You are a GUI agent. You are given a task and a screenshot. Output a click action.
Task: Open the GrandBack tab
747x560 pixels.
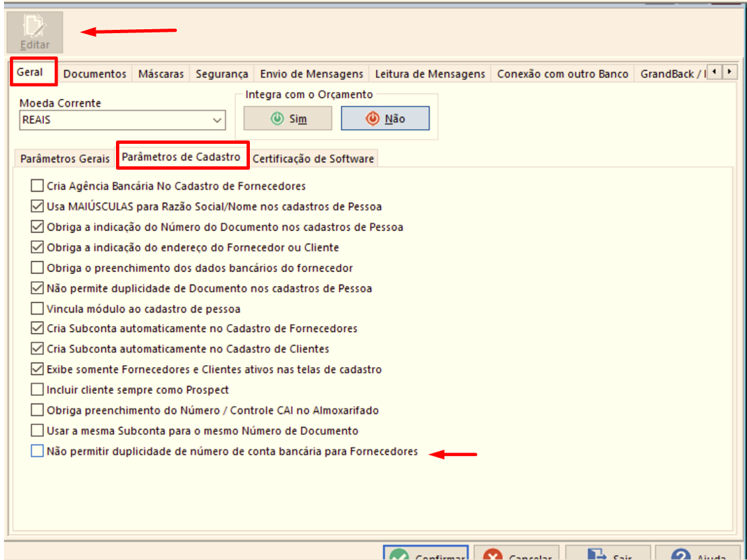(671, 74)
